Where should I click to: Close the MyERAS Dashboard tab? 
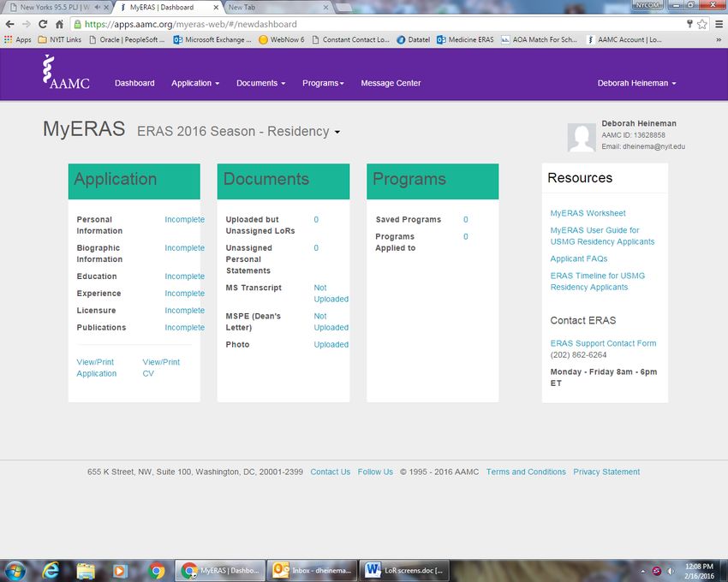coord(216,8)
